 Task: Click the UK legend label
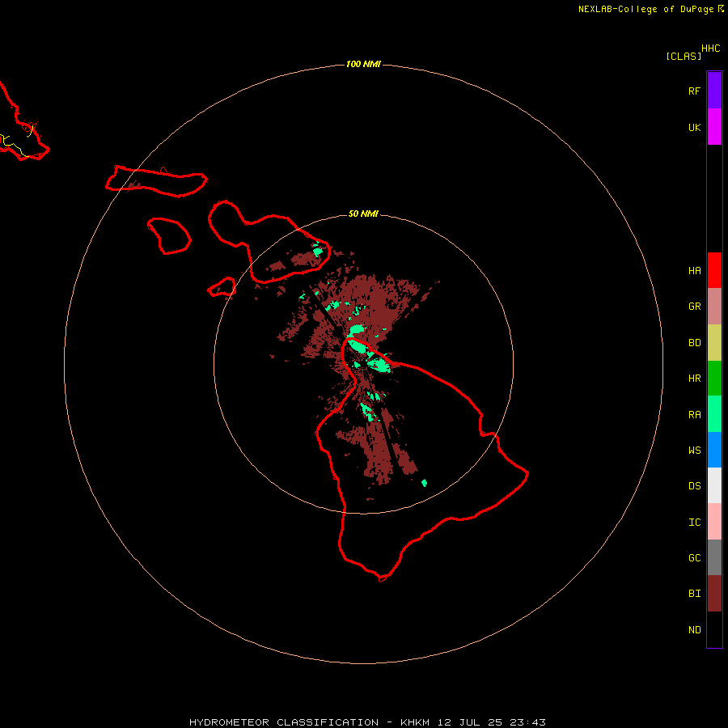coord(694,127)
